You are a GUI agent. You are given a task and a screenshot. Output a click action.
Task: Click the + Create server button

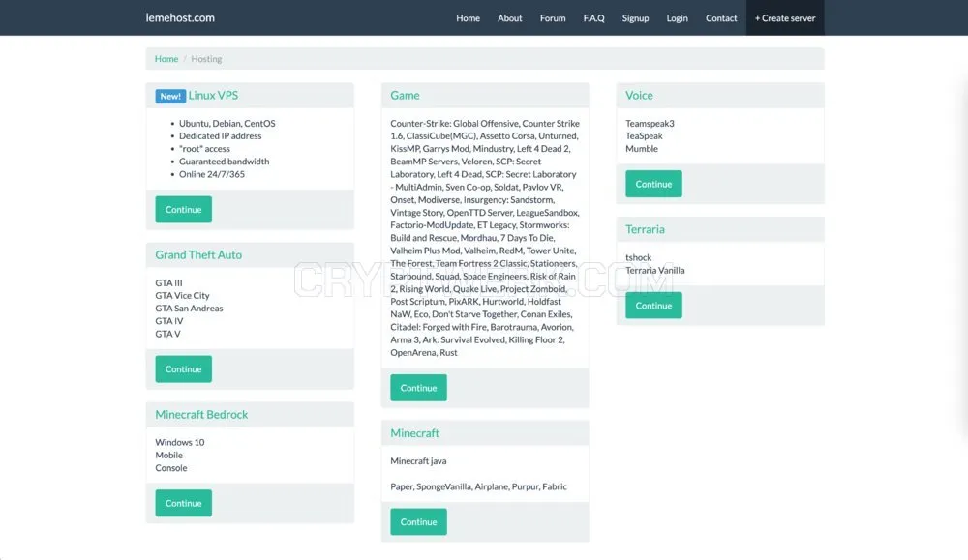785,17
